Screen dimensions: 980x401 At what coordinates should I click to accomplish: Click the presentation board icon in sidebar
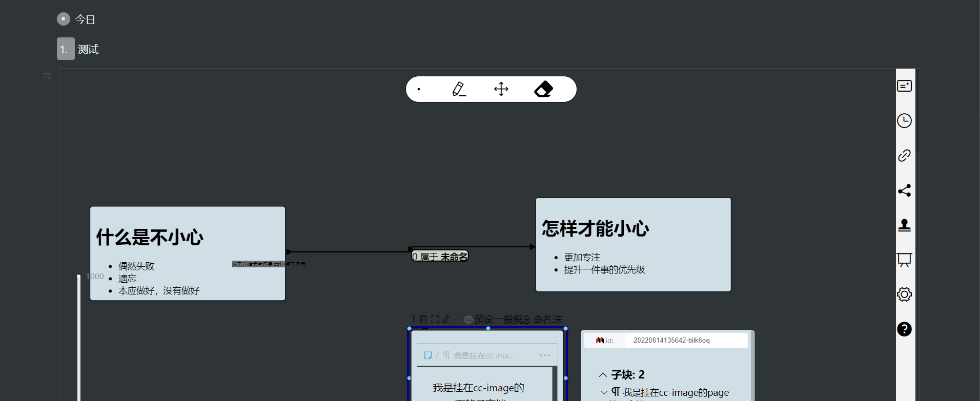[904, 260]
